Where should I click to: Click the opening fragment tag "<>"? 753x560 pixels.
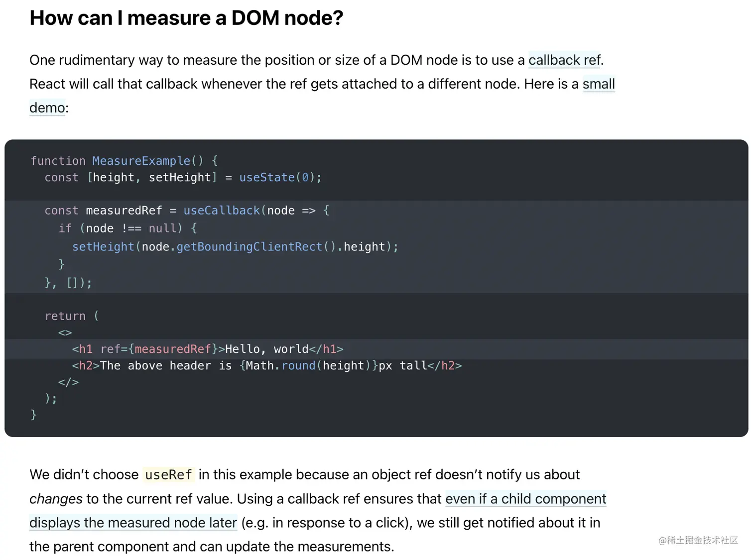[x=65, y=333]
